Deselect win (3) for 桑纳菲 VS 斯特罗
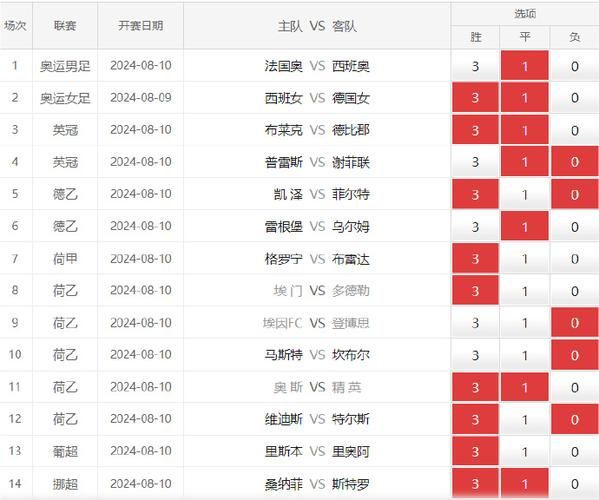599x500 pixels. [475, 484]
